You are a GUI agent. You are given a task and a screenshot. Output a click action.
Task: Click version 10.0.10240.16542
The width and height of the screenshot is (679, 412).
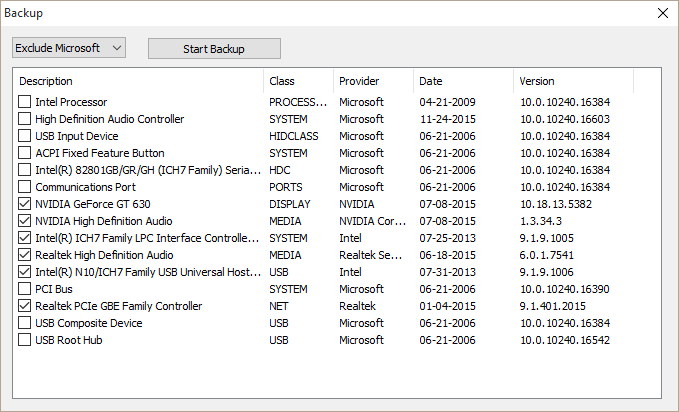pos(565,340)
